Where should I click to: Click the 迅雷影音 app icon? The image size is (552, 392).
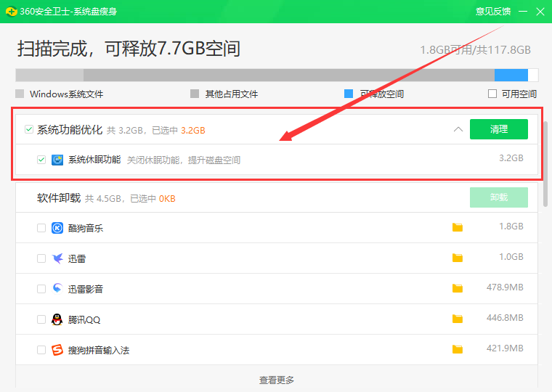point(57,289)
